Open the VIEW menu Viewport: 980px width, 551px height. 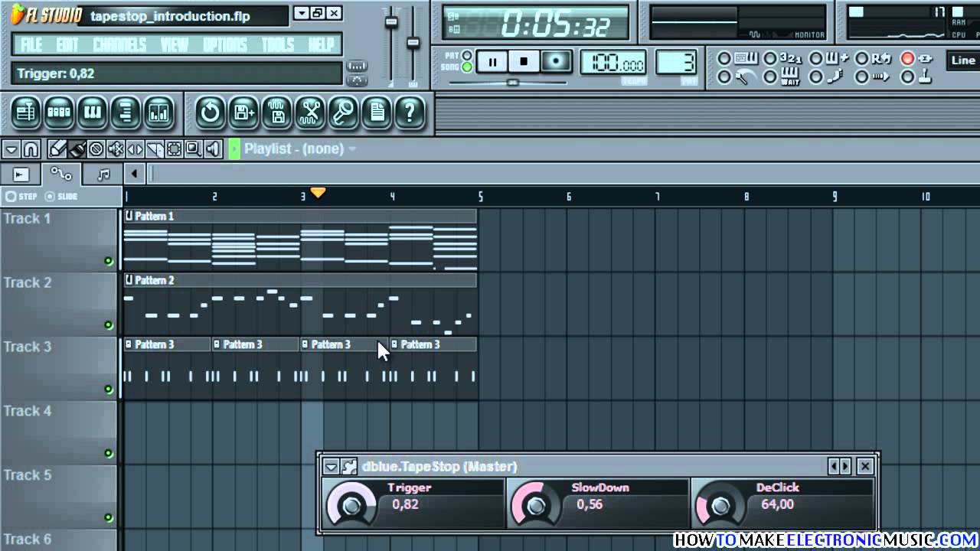coord(175,44)
